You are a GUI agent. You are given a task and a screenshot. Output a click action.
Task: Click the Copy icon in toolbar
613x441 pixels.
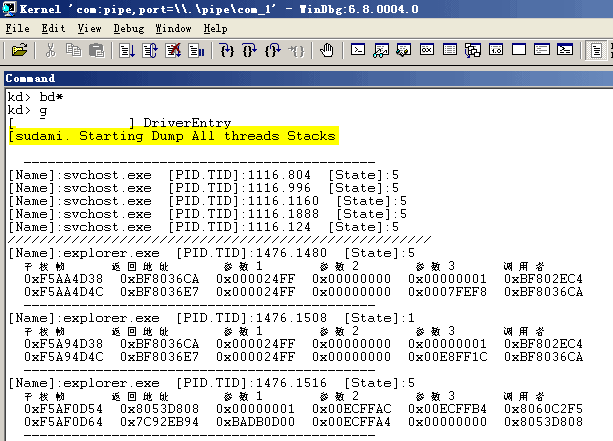tap(73, 50)
